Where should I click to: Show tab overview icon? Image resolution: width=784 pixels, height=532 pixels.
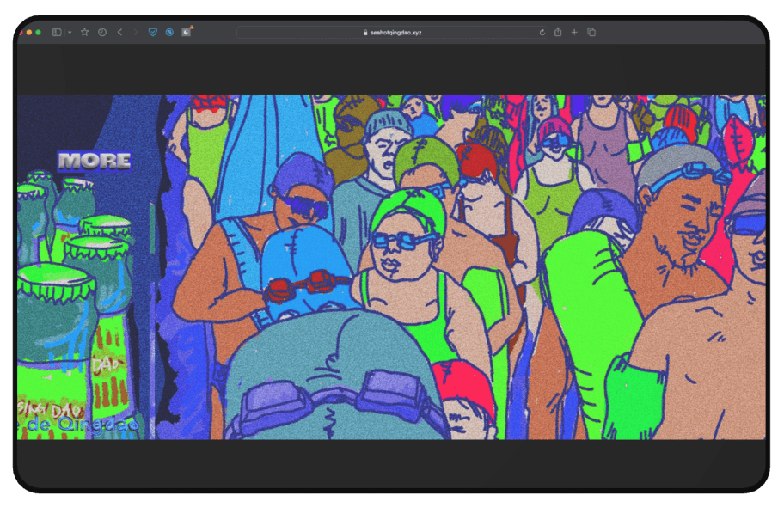pyautogui.click(x=591, y=32)
